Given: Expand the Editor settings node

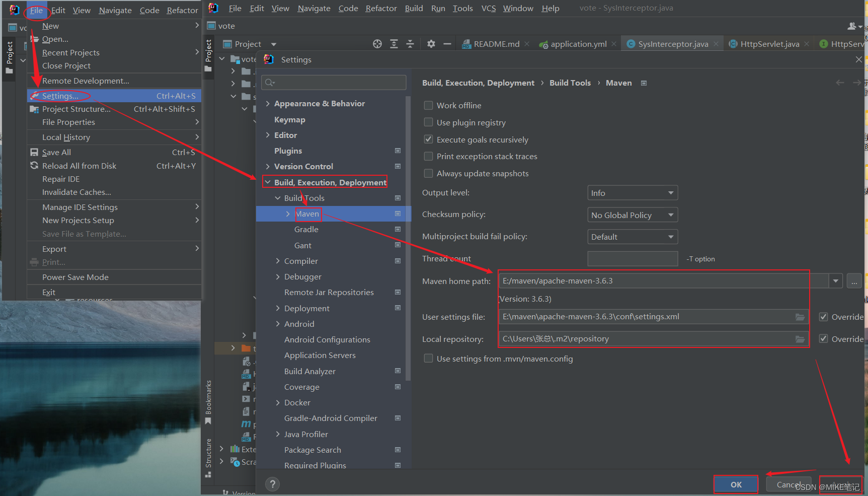Looking at the screenshot, I should [x=268, y=135].
